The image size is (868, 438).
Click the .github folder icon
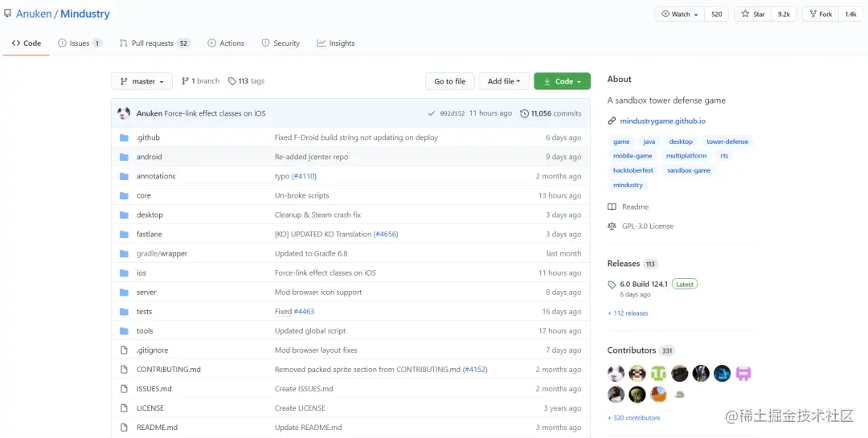tap(124, 137)
